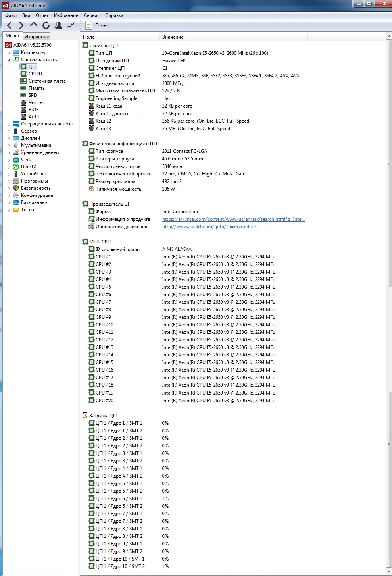Click the База данных icon
Viewport: 392px width, 576px height.
pos(16,202)
